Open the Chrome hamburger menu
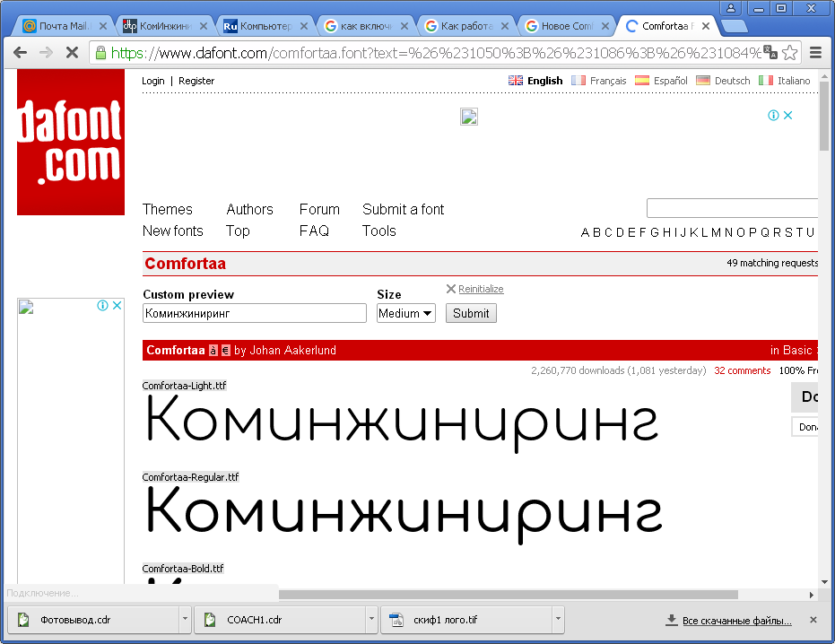Image resolution: width=835 pixels, height=644 pixels. click(815, 52)
